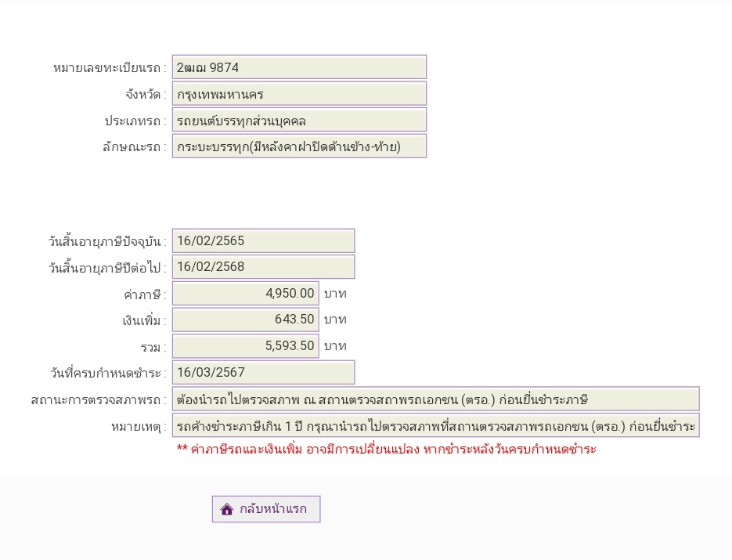Click the วันสิ้นอายุภาษีปัจจุบัน label
The width and height of the screenshot is (732, 560).
coord(107,241)
